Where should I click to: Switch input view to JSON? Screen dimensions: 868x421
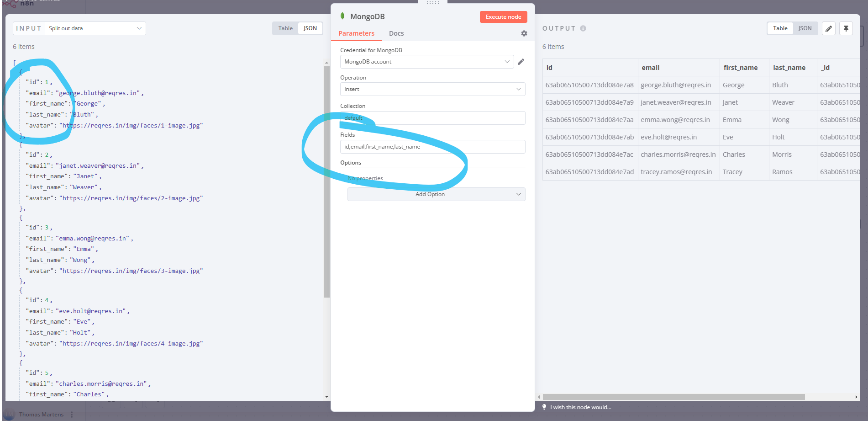pos(310,28)
